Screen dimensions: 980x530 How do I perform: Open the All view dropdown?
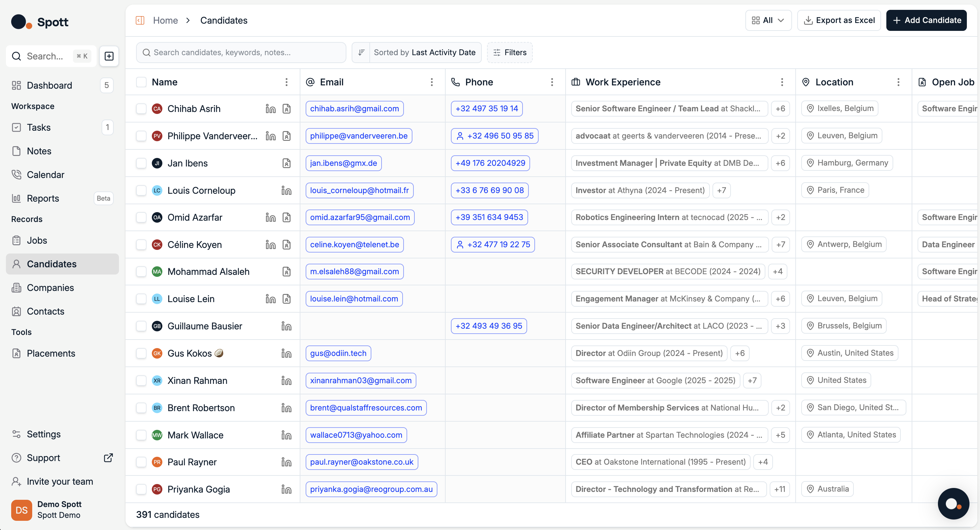[x=768, y=20]
